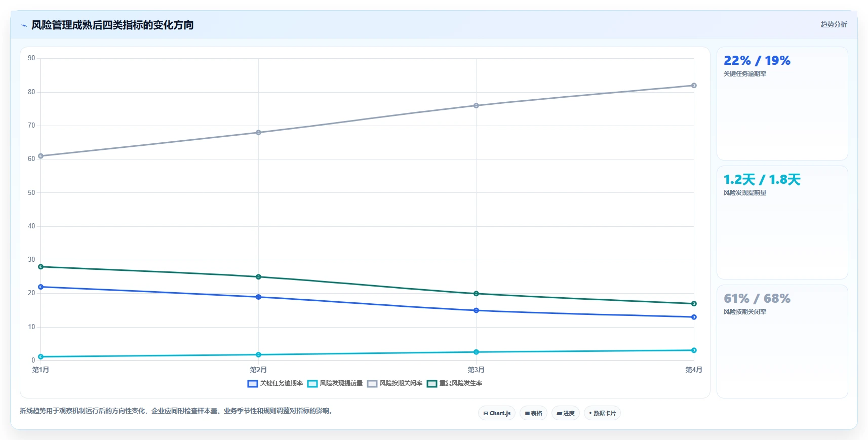Viewport: 868px width, 440px height.
Task: Click the 60 y-axis tick label
Action: point(31,159)
